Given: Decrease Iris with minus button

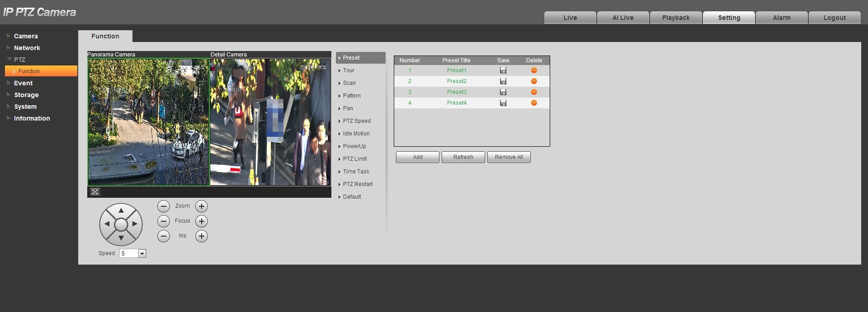Looking at the screenshot, I should (164, 236).
